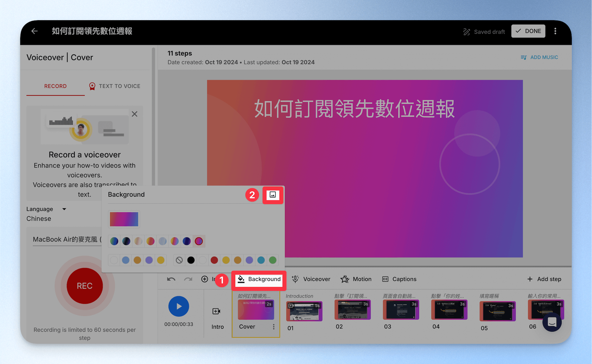Click the back arrow in the header
This screenshot has width=592, height=364.
coord(34,31)
